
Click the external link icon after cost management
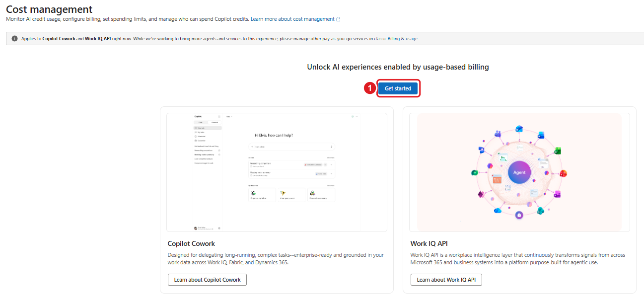[338, 19]
